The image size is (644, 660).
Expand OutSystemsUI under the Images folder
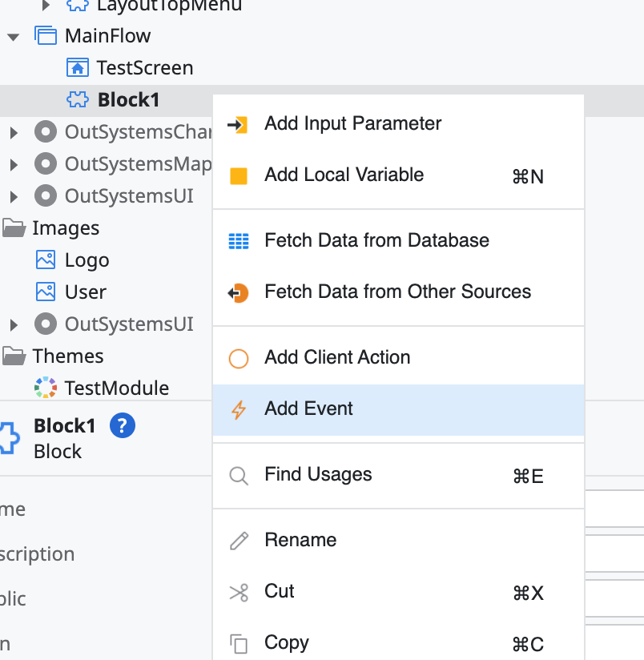click(x=14, y=324)
